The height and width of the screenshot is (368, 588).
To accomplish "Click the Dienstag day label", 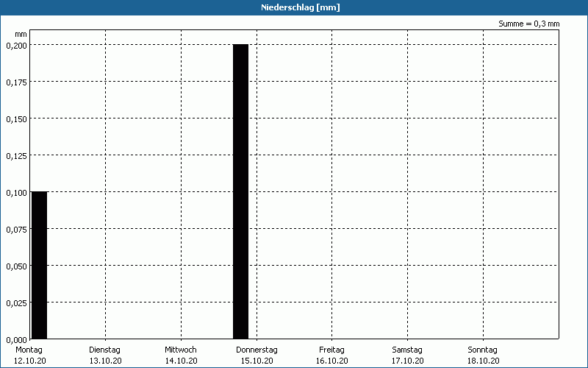I will (105, 350).
